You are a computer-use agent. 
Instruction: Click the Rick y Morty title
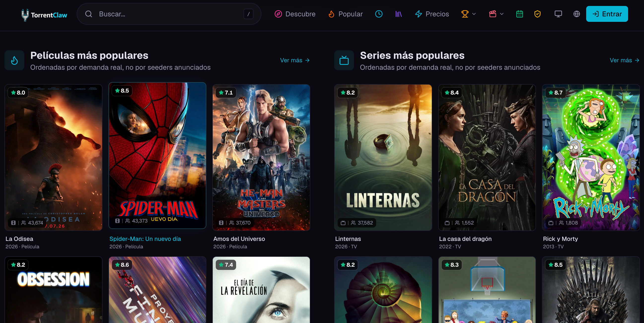click(x=560, y=239)
